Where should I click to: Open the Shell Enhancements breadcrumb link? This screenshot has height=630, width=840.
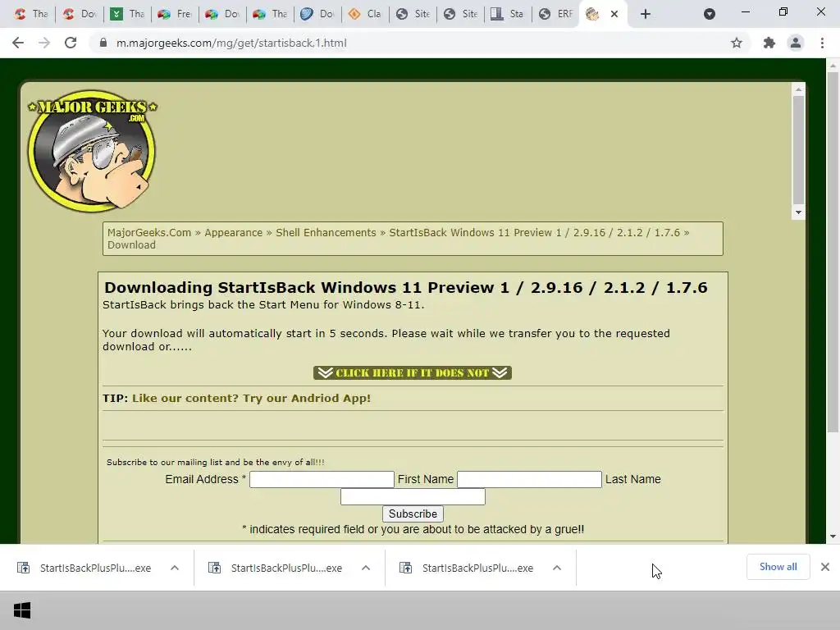pos(326,232)
